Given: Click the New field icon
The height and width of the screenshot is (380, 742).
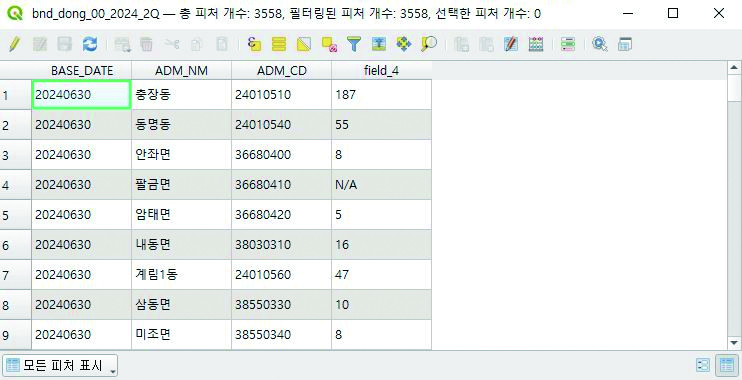Looking at the screenshot, I should tap(461, 44).
